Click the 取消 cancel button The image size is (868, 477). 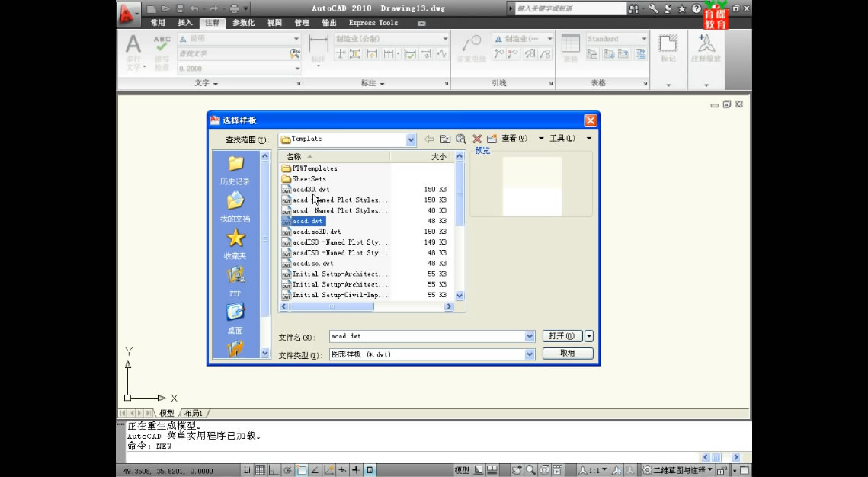568,353
